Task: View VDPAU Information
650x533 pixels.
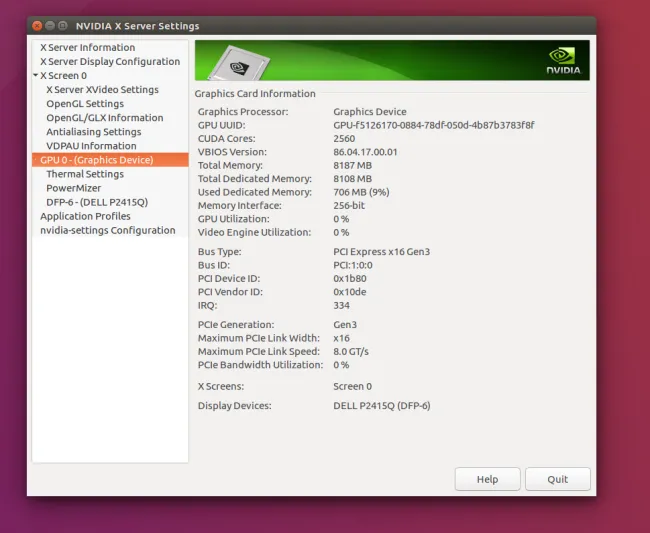Action: pos(91,146)
